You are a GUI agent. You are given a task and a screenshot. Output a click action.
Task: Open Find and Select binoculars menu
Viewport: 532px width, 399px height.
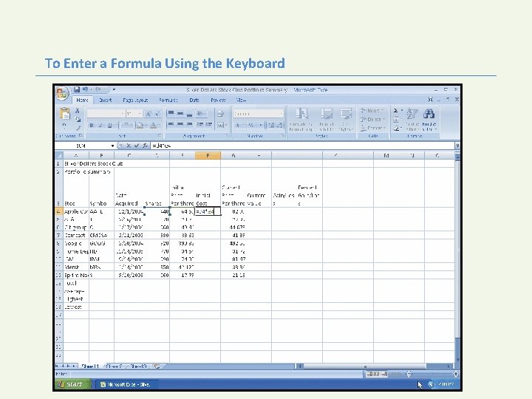[429, 120]
